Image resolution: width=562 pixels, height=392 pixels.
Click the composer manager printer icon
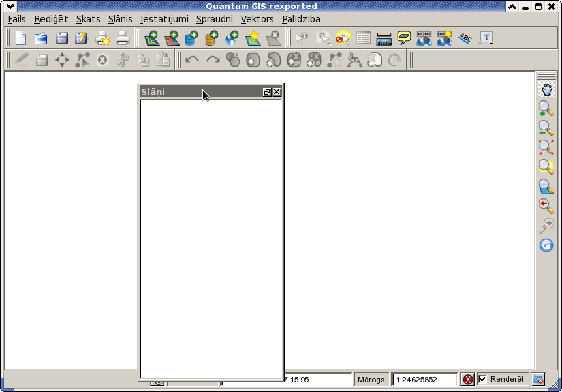(x=123, y=38)
